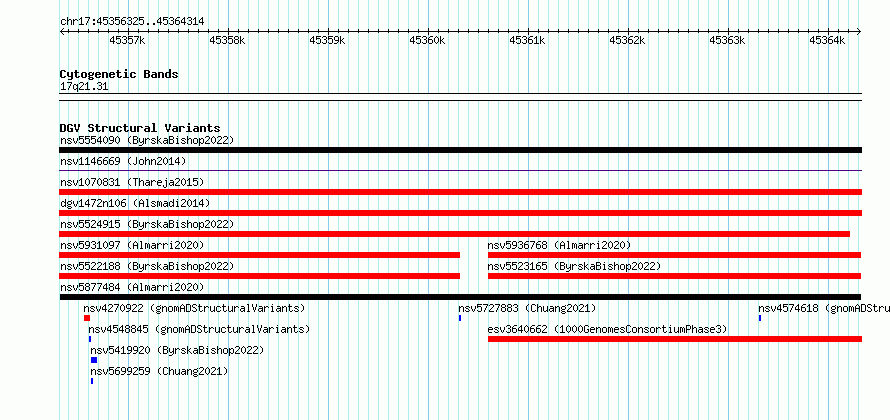Click the 45360k ruler tick label
This screenshot has width=890, height=420.
(427, 40)
